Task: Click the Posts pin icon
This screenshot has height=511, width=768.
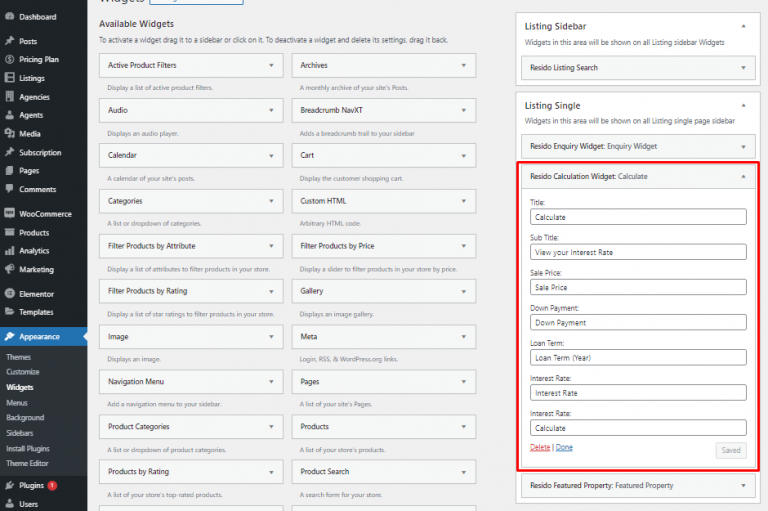Action: [x=9, y=41]
